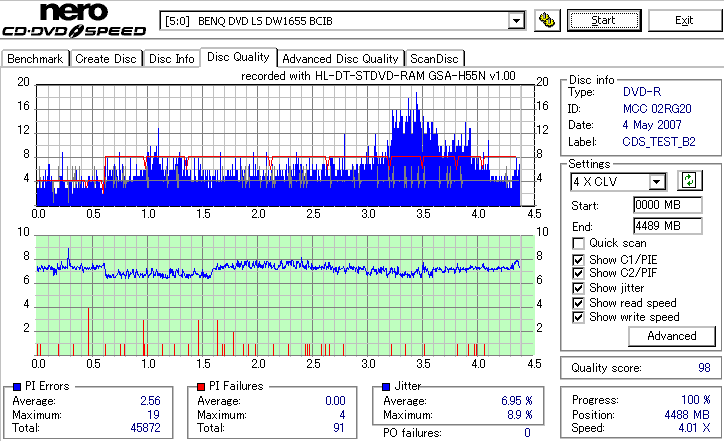Uncheck Show jitter option
724x441 pixels.
[x=578, y=288]
